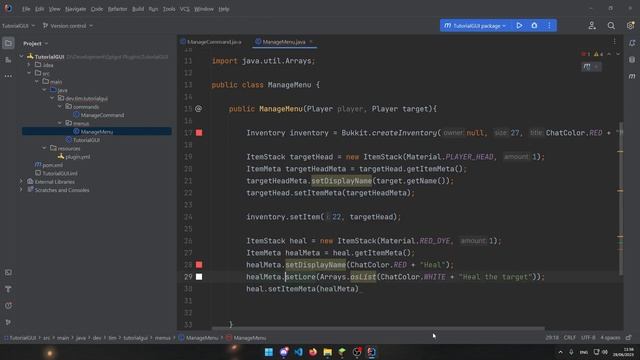Open the Code With Me user icon

point(592,25)
